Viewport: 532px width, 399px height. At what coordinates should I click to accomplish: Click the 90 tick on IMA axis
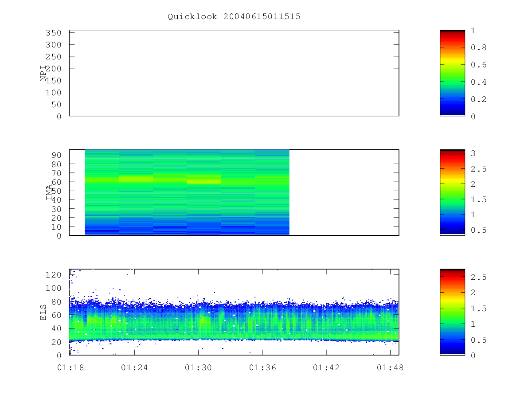click(x=57, y=155)
